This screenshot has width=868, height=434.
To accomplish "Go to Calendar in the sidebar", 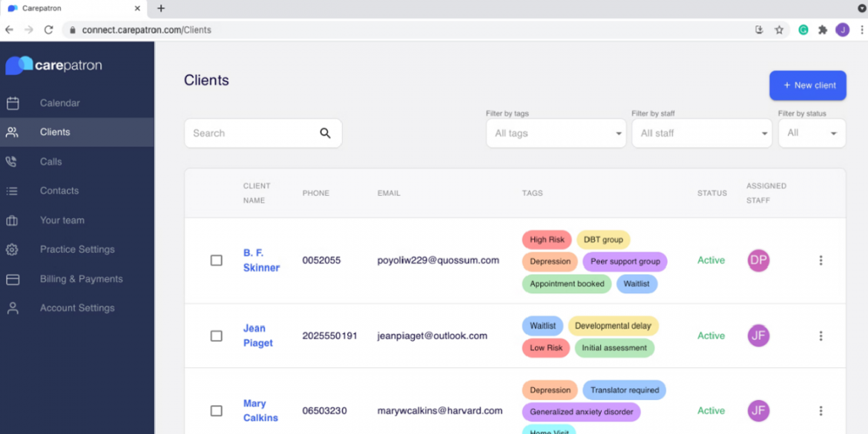I will pos(59,103).
